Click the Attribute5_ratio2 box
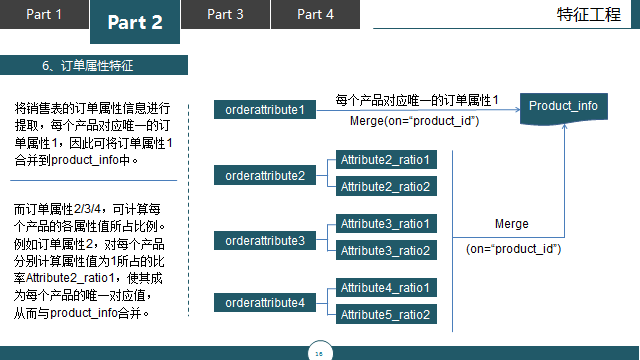The width and height of the screenshot is (640, 360). (386, 314)
